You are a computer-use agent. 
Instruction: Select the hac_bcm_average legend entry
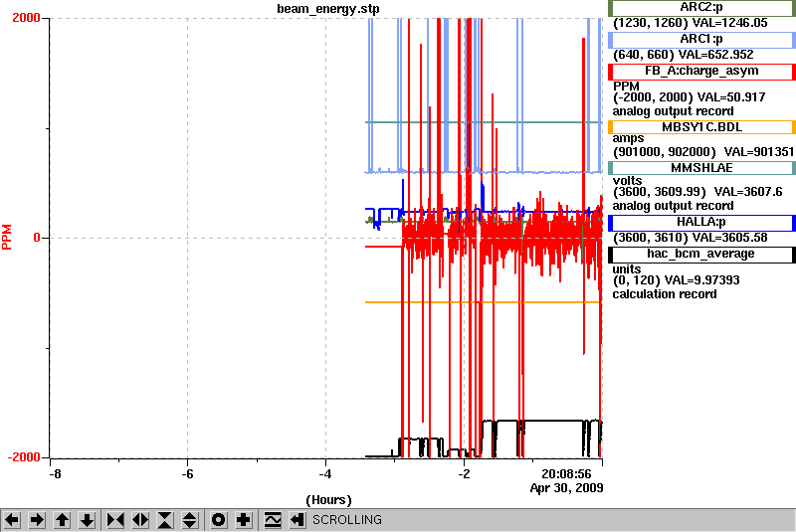click(701, 255)
